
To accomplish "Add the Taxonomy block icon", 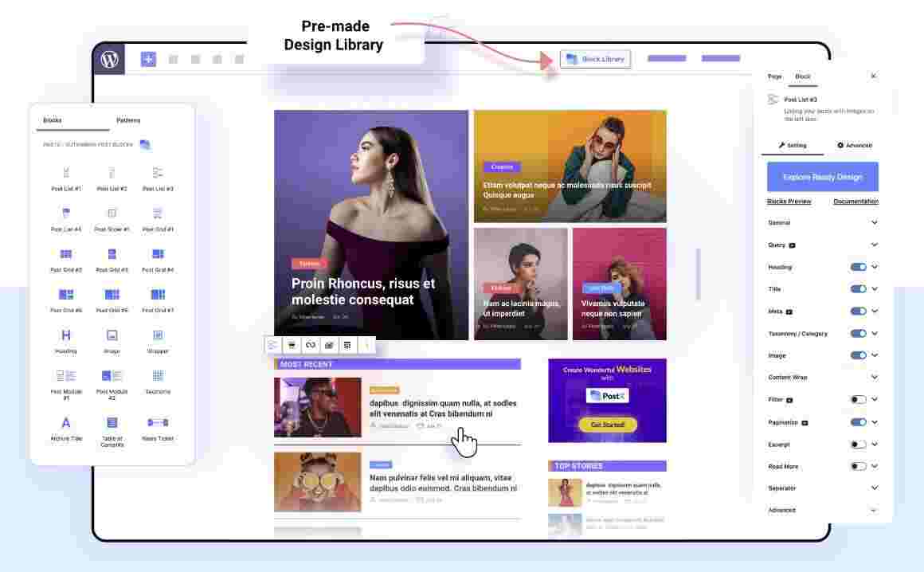I will coord(158,376).
